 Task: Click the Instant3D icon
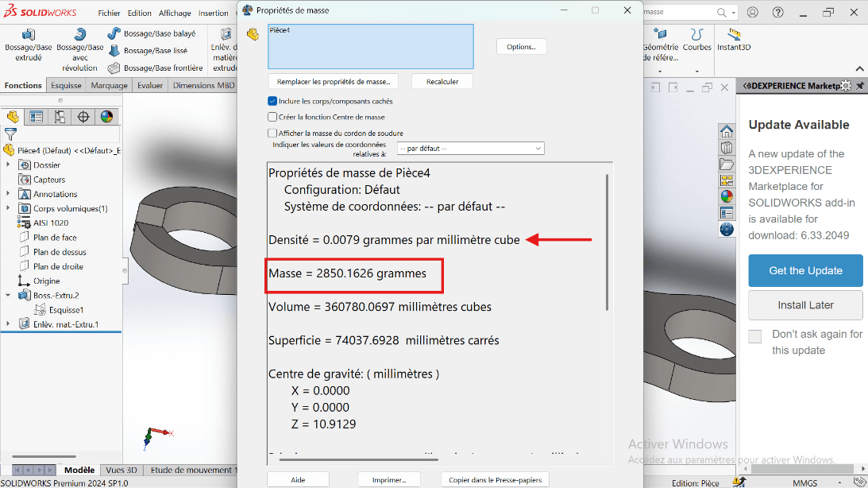734,40
